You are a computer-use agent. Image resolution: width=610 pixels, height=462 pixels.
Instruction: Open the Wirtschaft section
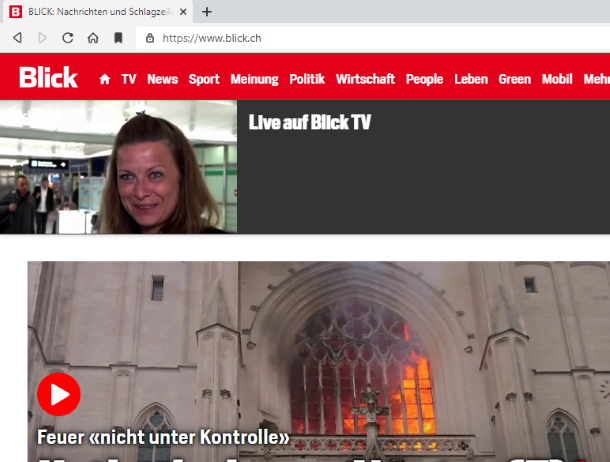365,79
